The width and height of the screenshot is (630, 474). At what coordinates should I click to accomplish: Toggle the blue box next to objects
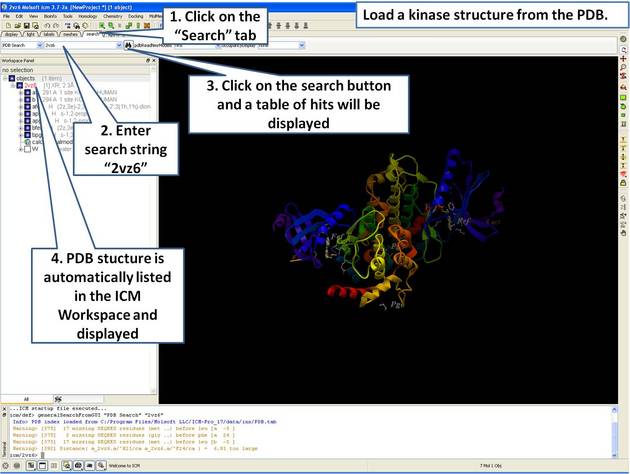[x=12, y=78]
